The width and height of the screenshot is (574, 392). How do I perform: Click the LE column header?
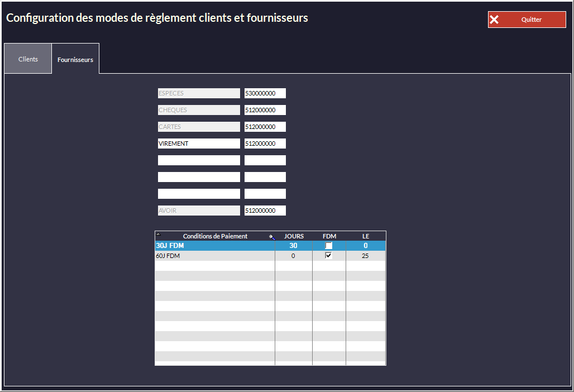366,236
